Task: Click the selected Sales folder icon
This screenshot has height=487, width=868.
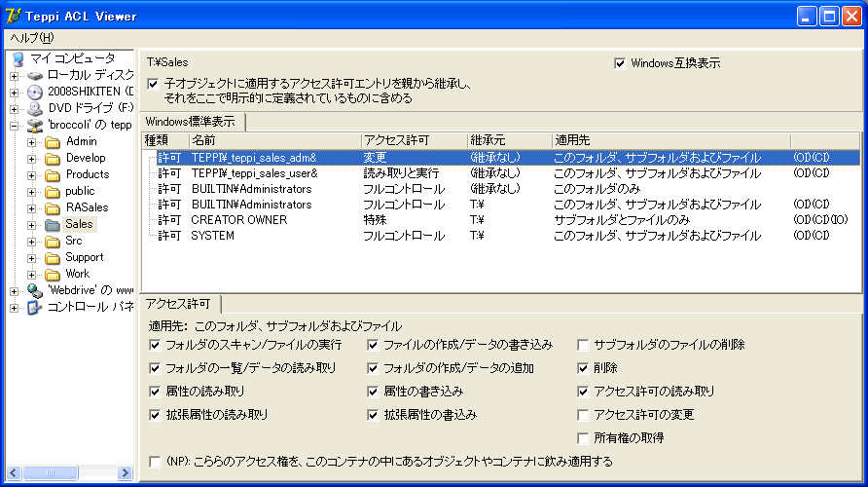Action: tap(53, 225)
